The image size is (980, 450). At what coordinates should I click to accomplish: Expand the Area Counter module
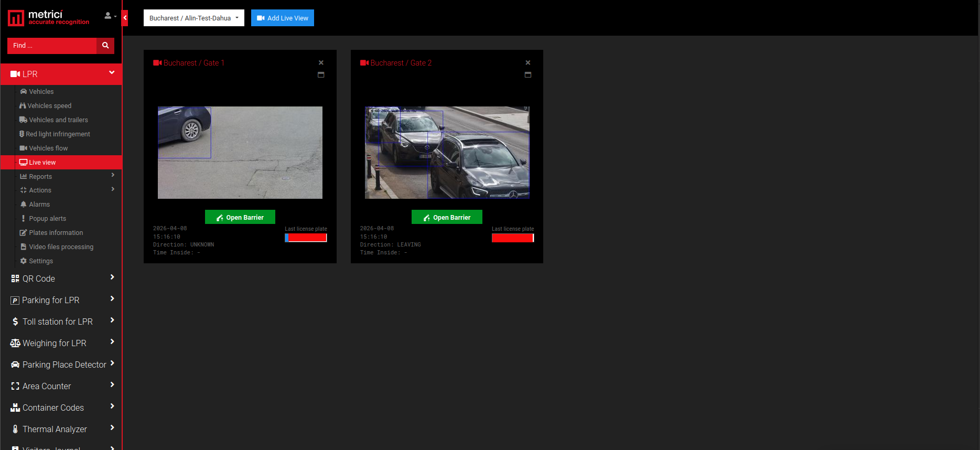point(61,386)
